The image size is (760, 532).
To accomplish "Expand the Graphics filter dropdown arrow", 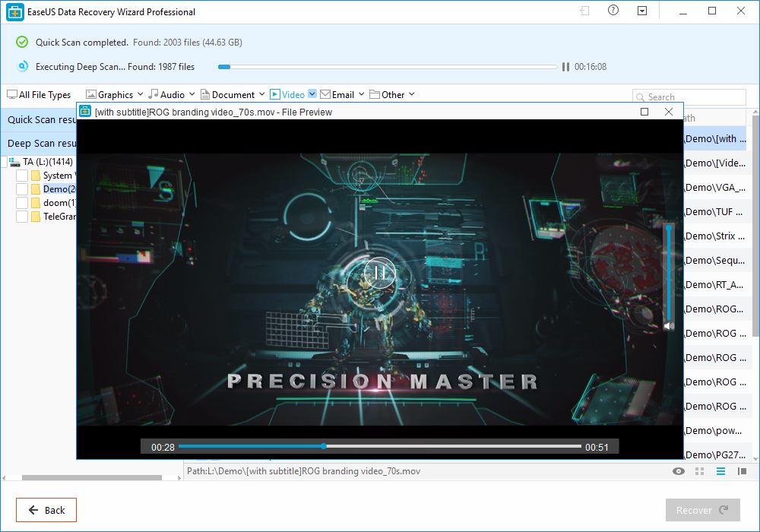I will (x=140, y=94).
